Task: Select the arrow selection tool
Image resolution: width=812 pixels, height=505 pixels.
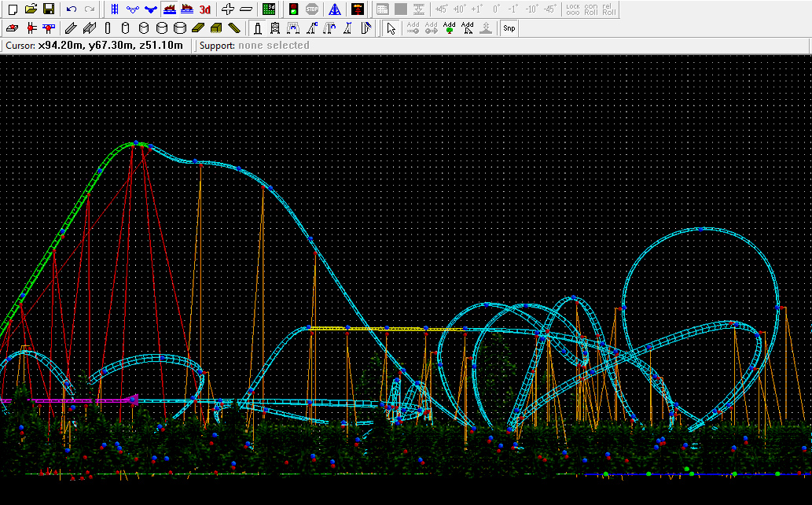Action: click(390, 28)
